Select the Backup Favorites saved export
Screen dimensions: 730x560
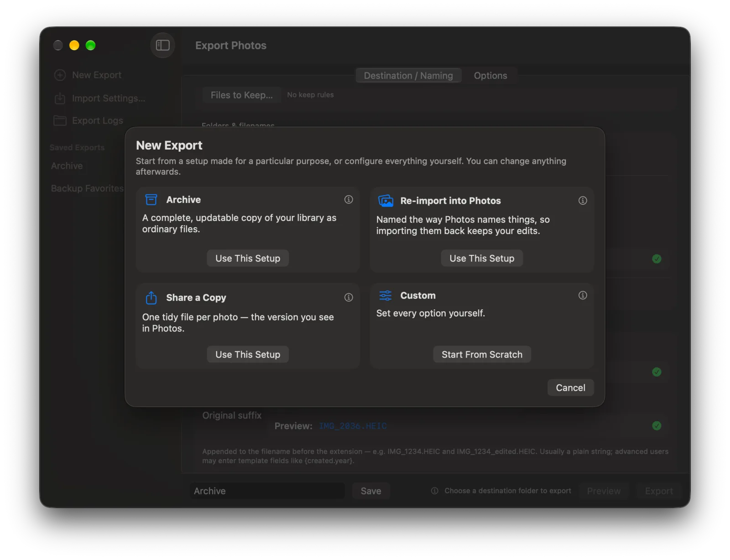point(87,188)
